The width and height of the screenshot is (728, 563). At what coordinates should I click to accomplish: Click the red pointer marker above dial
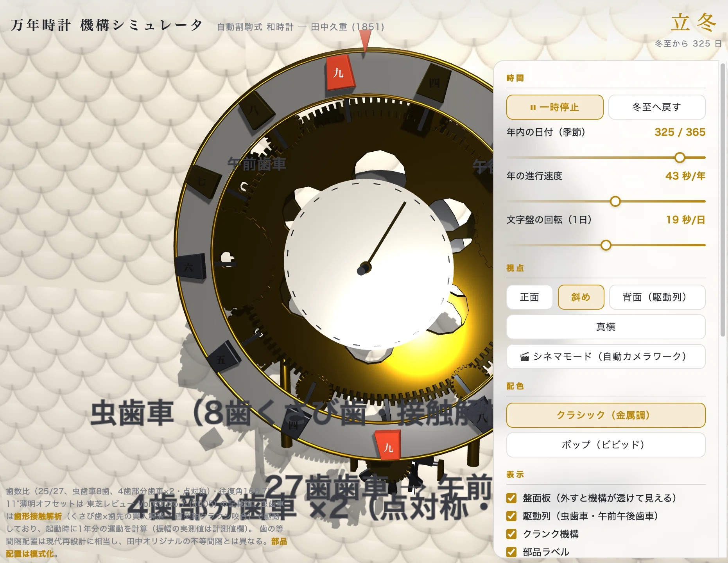365,41
